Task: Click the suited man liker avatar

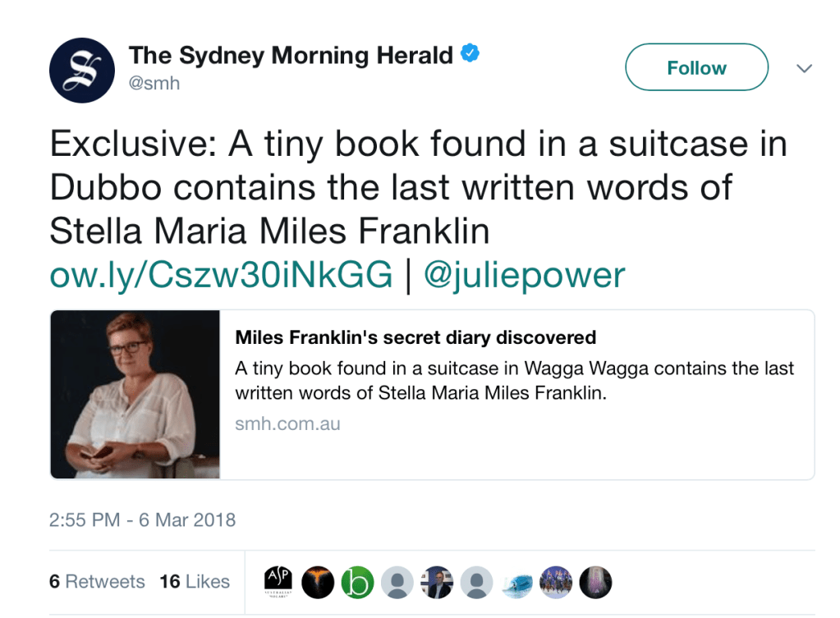Action: (x=438, y=582)
